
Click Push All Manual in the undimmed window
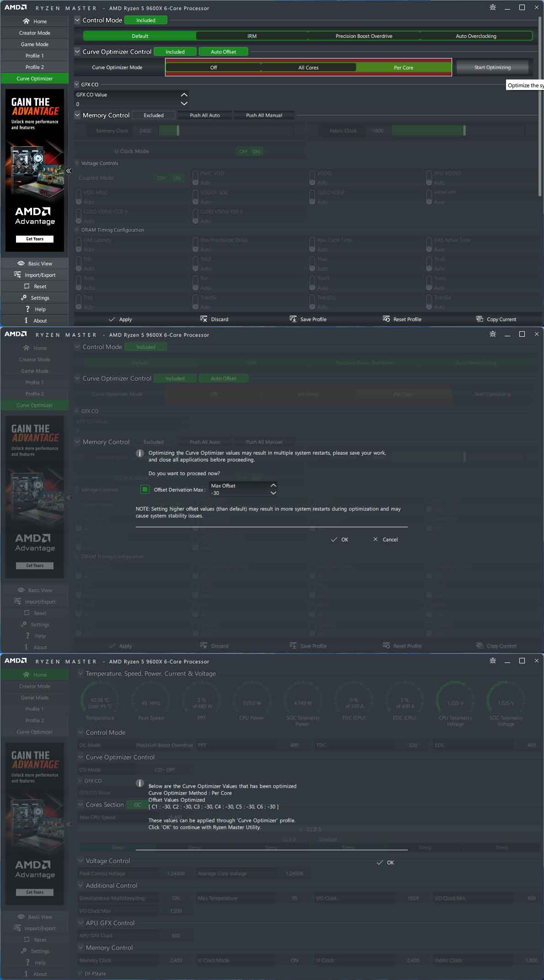(264, 115)
